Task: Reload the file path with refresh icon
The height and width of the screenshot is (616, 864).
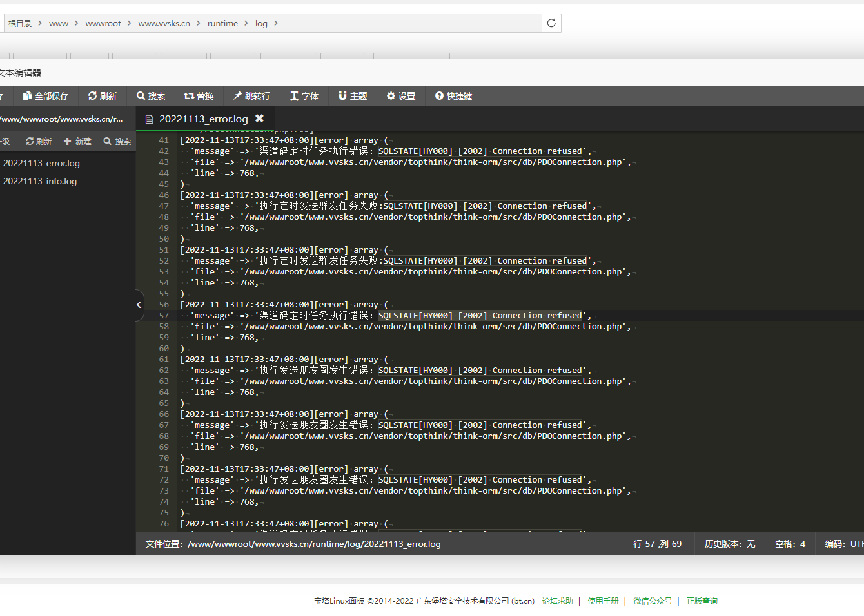Action: coord(551,23)
